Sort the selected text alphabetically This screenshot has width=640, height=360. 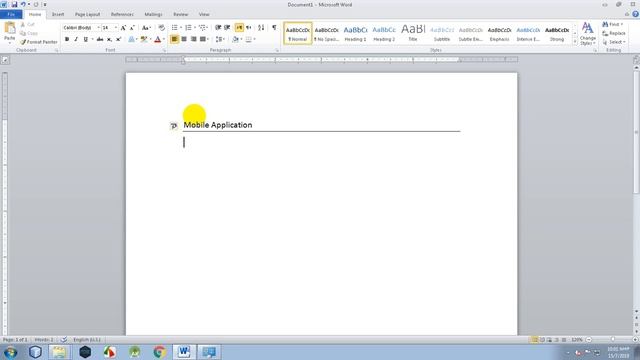tap(261, 28)
